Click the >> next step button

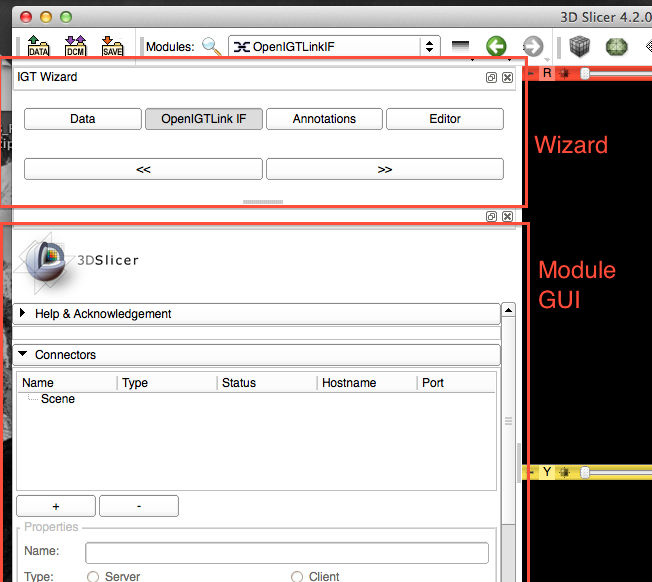coord(385,170)
